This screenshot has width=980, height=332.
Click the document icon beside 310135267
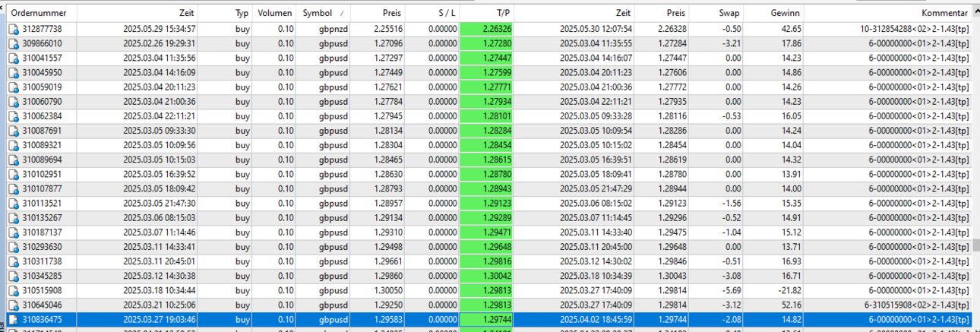coord(14,218)
